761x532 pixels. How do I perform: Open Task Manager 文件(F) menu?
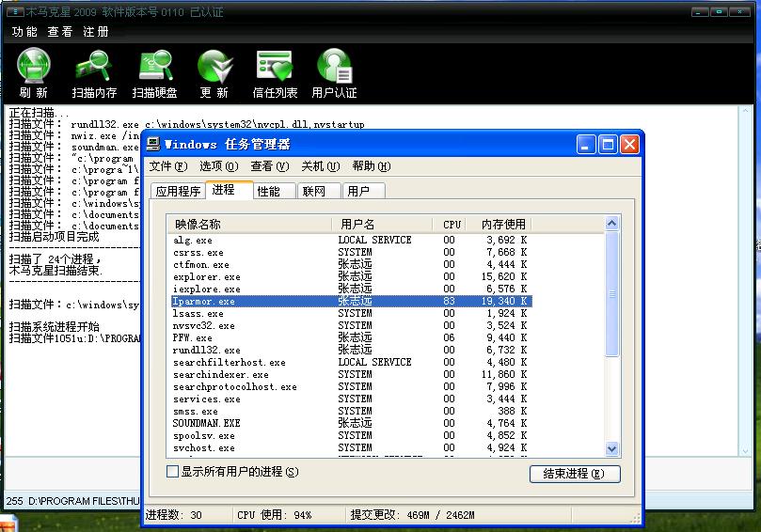(168, 166)
